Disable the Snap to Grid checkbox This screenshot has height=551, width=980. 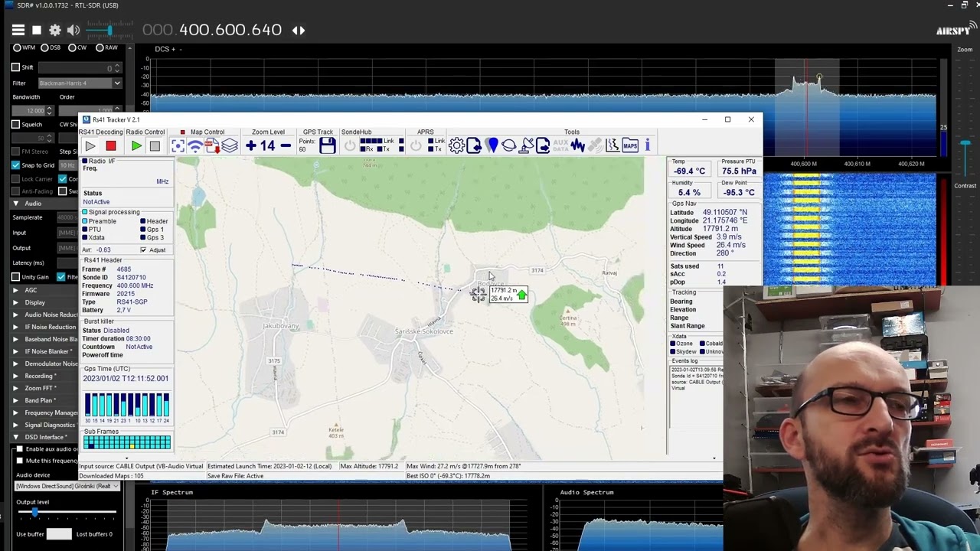coord(15,165)
